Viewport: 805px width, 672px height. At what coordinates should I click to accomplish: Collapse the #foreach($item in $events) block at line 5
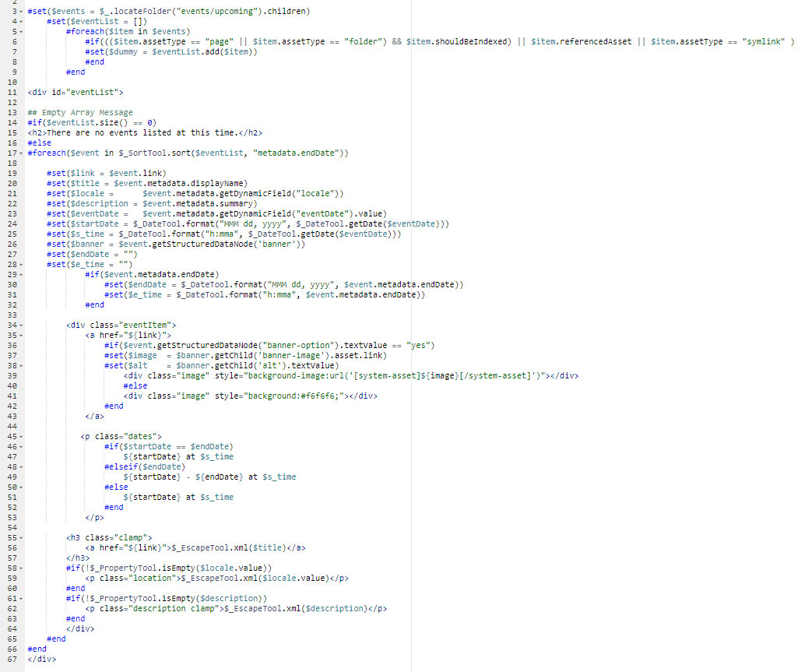tap(21, 32)
